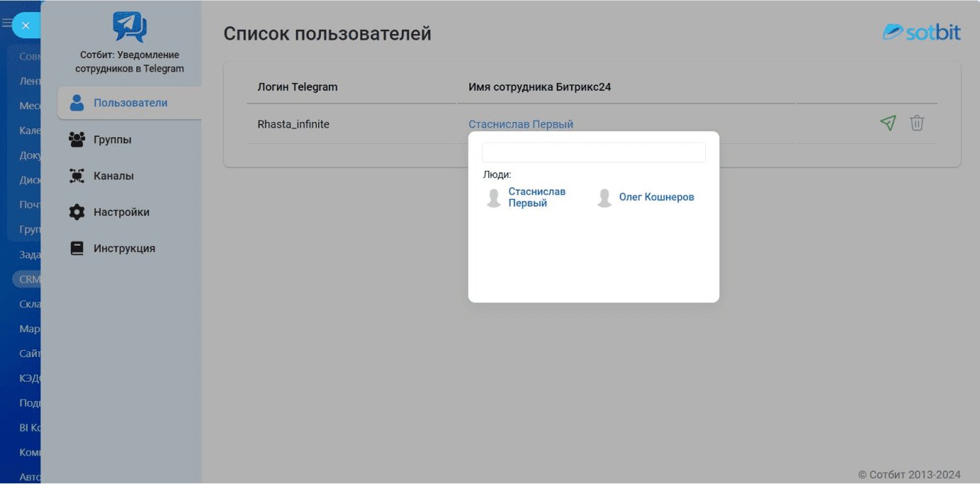Click the Инструкция book icon
This screenshot has height=484, width=980.
(77, 248)
